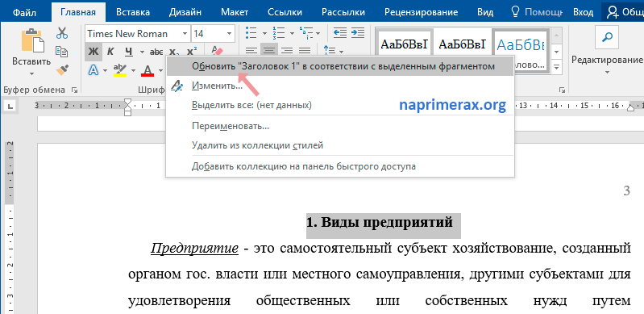Choose Выделить все: (нет данных)
This screenshot has width=644, height=314.
click(x=340, y=105)
